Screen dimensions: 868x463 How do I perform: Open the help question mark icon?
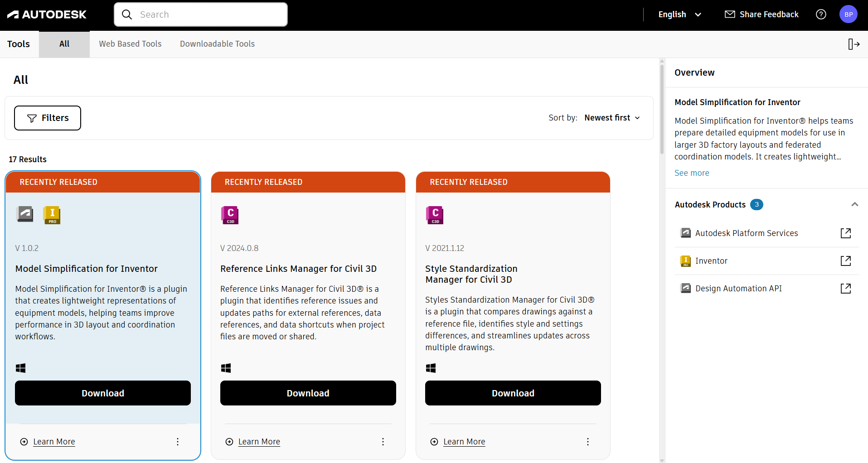821,14
